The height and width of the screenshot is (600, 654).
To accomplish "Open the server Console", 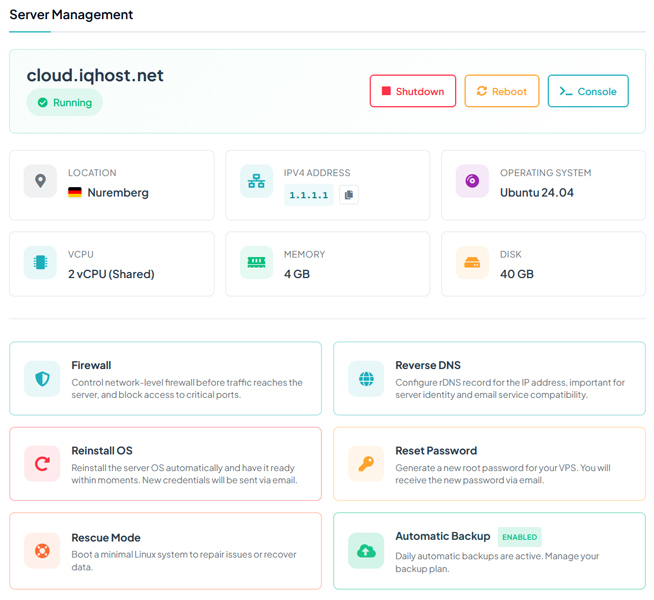I will tap(588, 91).
